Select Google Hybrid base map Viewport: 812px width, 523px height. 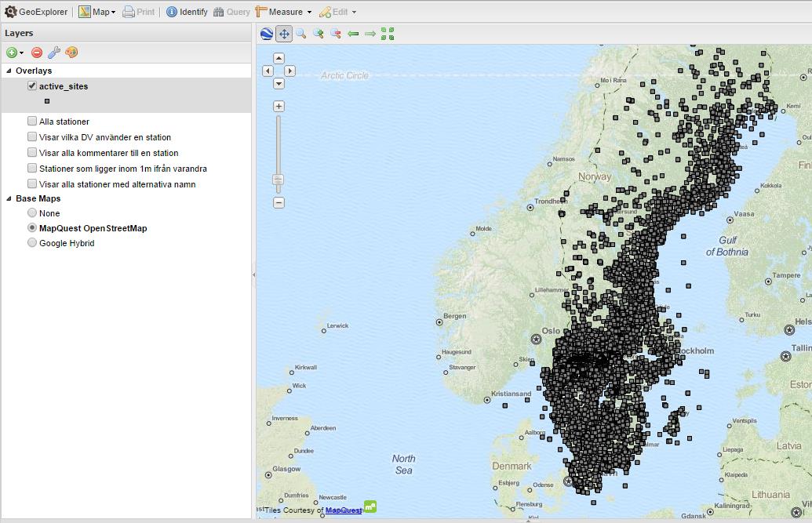tap(32, 243)
